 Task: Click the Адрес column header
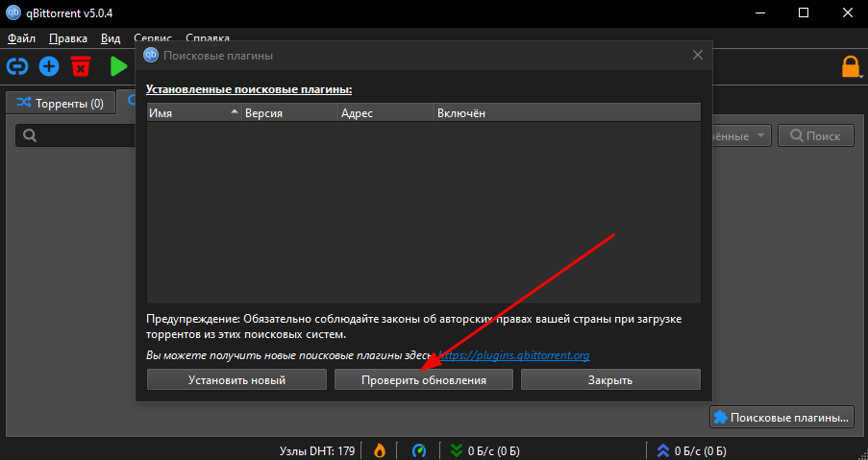385,112
